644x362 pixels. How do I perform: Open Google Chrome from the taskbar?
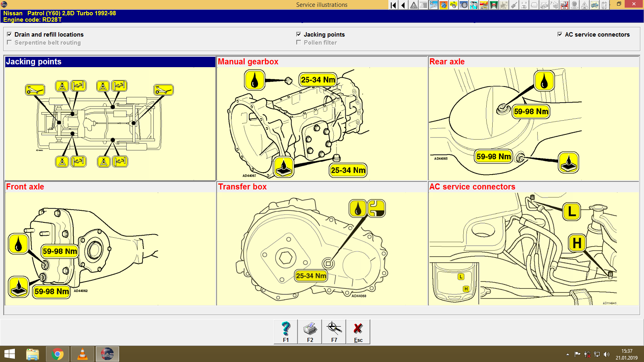point(58,354)
